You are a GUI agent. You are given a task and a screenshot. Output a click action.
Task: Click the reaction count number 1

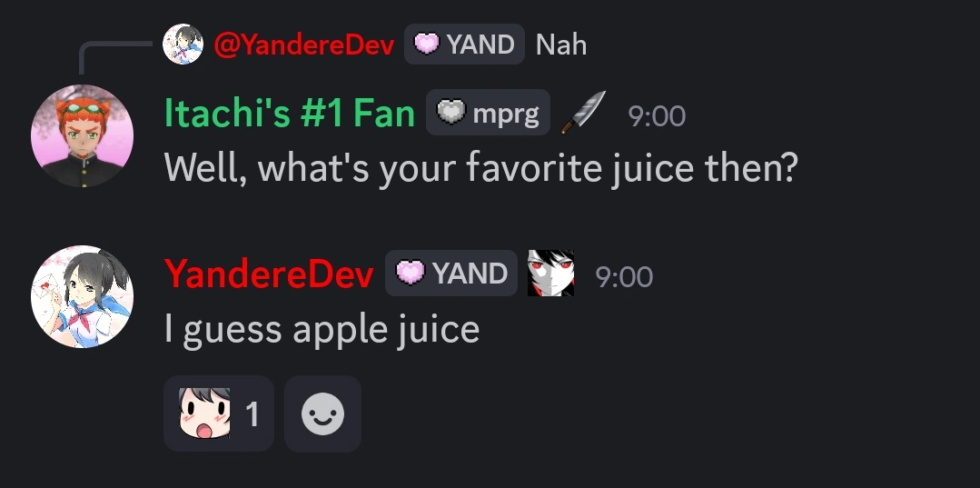tap(252, 414)
